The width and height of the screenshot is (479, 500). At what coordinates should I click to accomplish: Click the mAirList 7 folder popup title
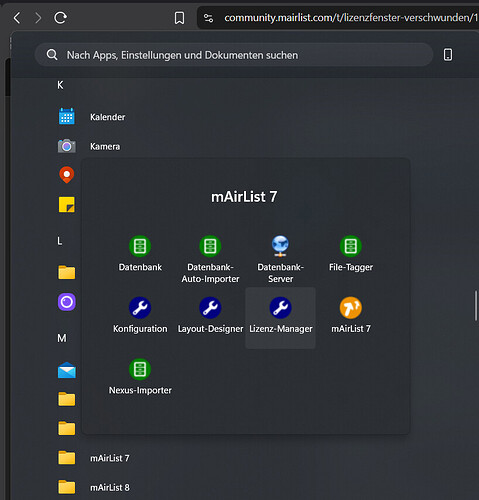click(244, 197)
